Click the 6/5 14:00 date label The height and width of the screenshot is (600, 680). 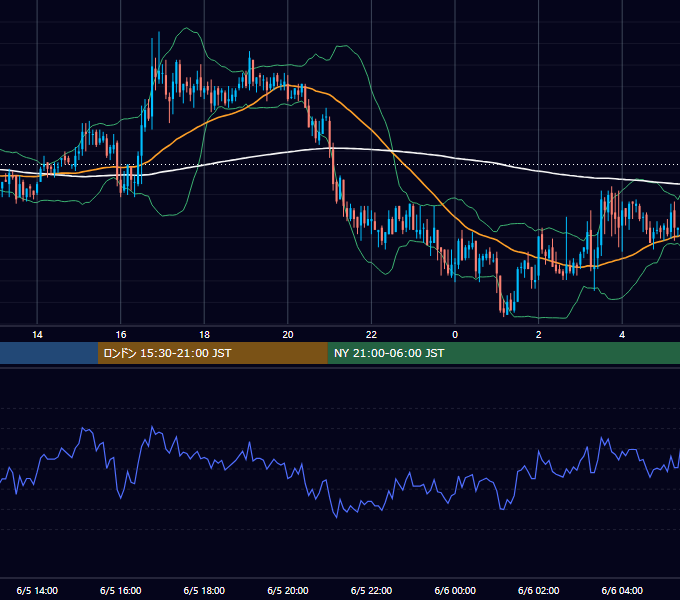coord(37,590)
